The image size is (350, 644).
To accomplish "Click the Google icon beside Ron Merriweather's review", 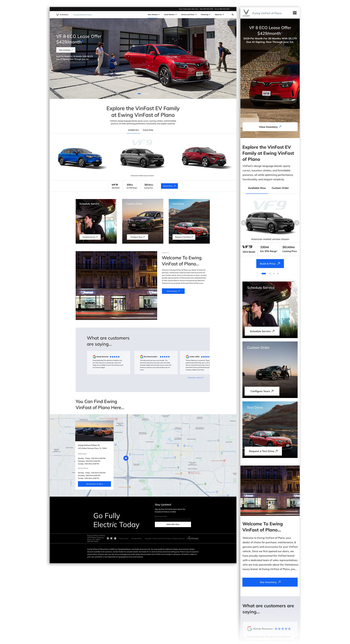I will tap(142, 356).
